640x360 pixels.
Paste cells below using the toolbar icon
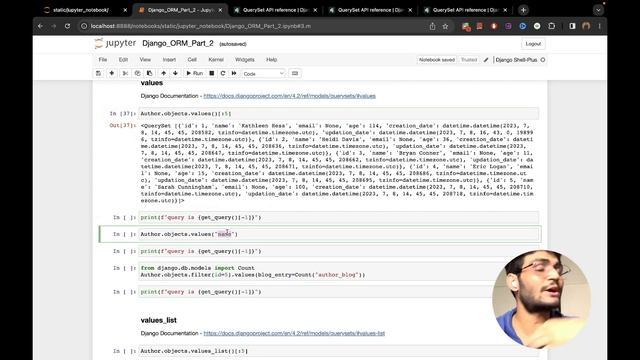click(149, 73)
